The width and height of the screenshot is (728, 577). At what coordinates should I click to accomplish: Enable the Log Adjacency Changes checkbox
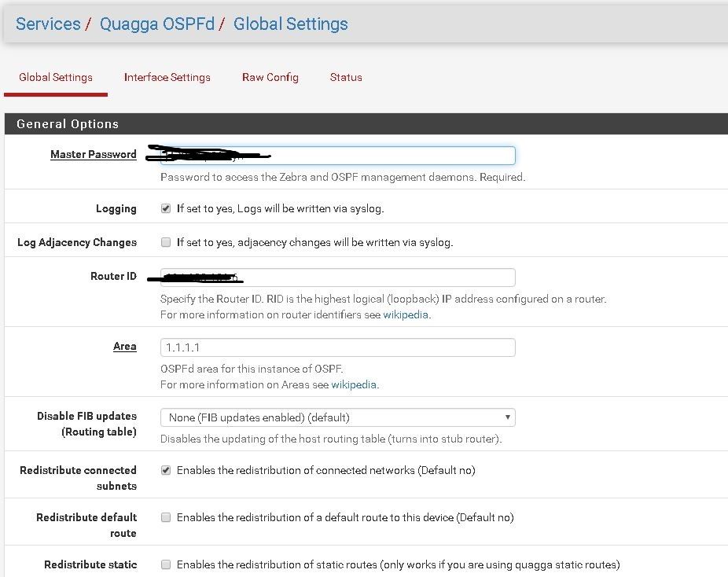[166, 242]
